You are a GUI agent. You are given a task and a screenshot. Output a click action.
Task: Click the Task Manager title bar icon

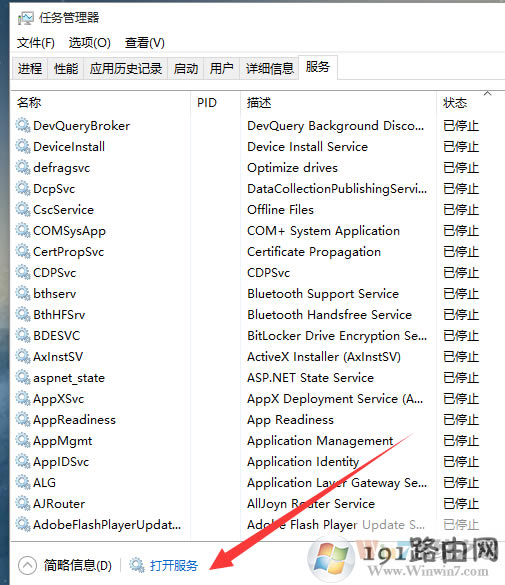[26, 18]
